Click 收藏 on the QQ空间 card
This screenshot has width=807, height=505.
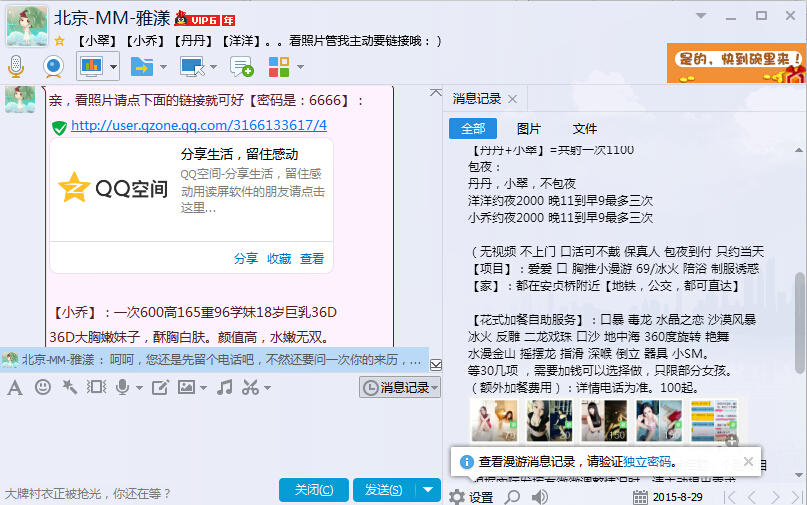[279, 258]
